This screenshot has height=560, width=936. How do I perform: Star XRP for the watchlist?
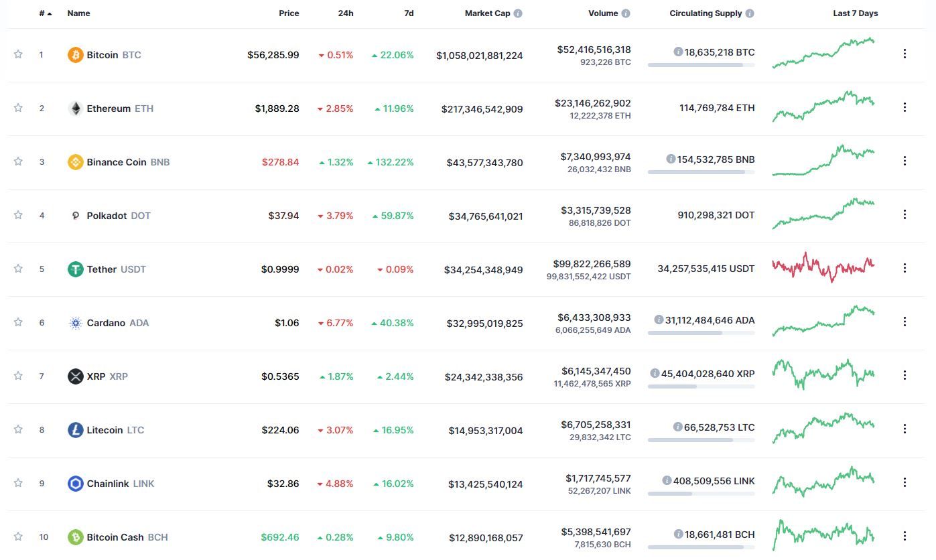[x=18, y=376]
